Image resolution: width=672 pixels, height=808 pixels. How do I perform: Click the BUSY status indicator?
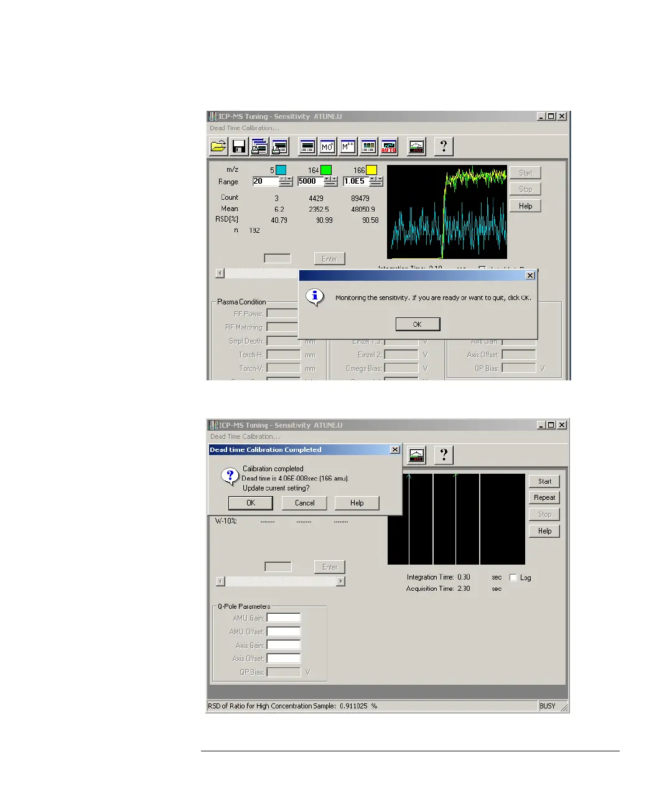point(548,706)
